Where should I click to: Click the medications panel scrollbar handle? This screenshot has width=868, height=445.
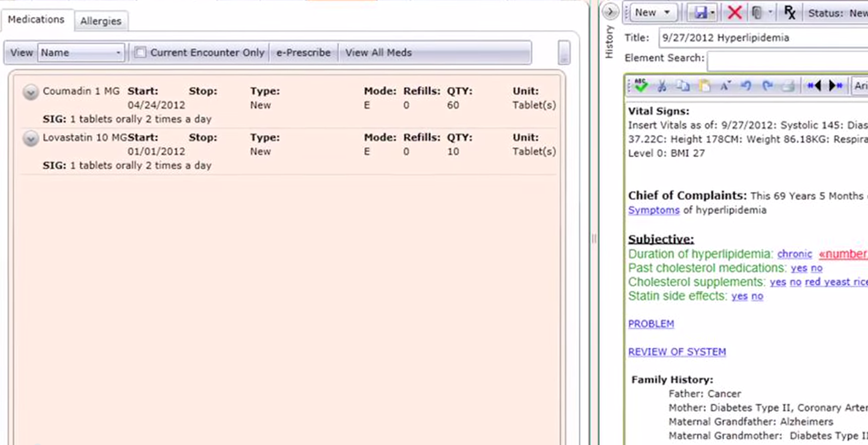tap(564, 52)
